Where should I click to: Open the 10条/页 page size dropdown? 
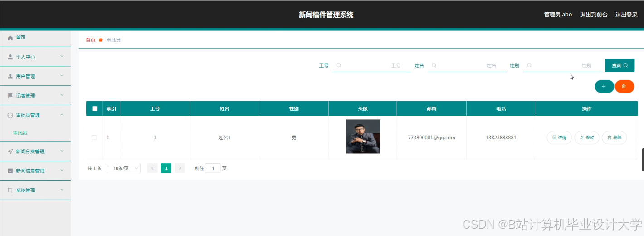click(x=123, y=168)
